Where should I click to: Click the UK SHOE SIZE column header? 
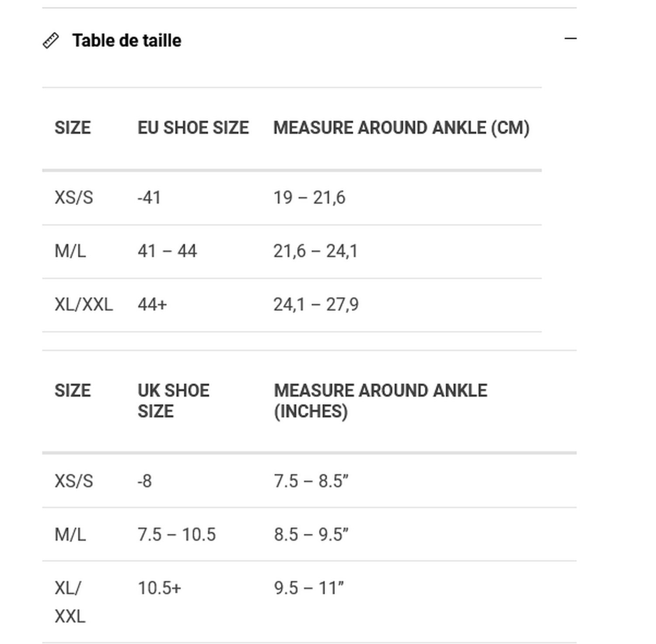pos(174,401)
